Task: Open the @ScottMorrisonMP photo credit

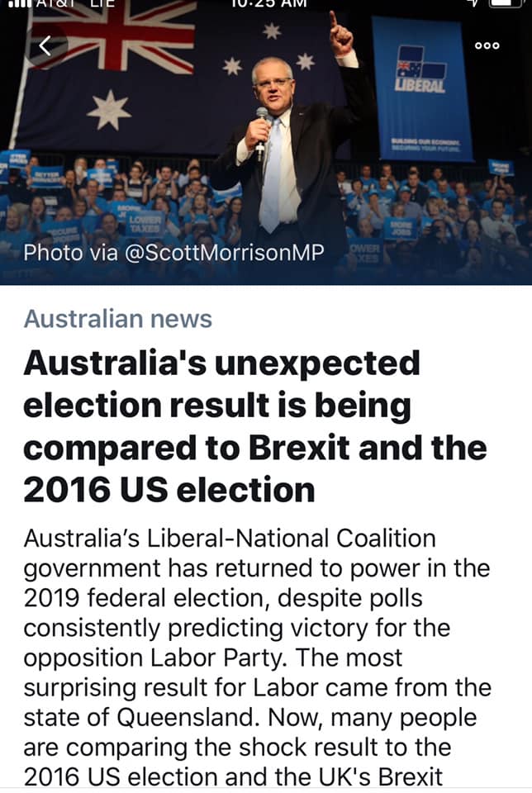Action: tap(173, 252)
